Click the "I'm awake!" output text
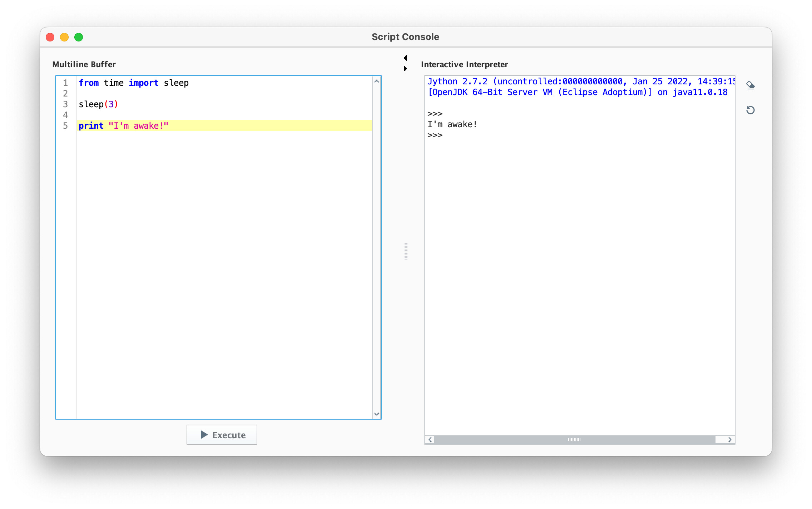This screenshot has height=509, width=812. 452,124
